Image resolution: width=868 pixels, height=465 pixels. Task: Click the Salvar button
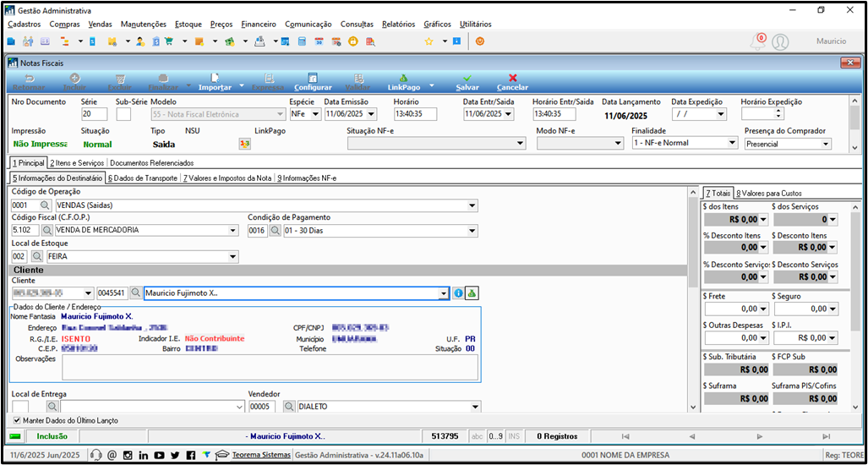coord(467,83)
